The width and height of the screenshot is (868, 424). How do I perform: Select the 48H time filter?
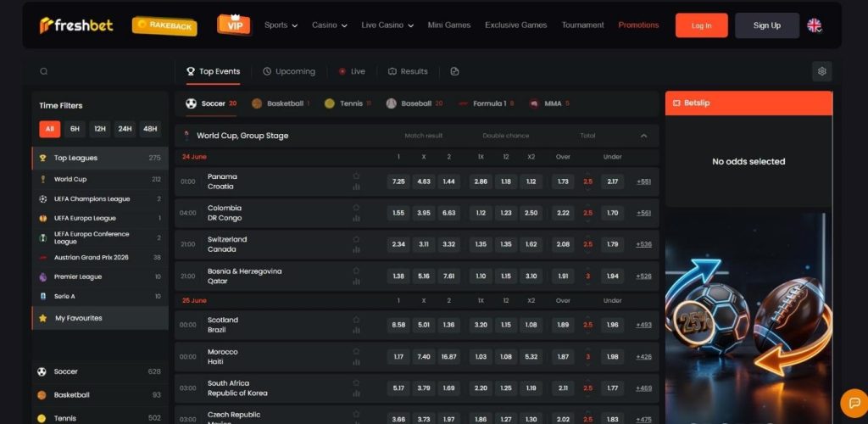tap(150, 129)
